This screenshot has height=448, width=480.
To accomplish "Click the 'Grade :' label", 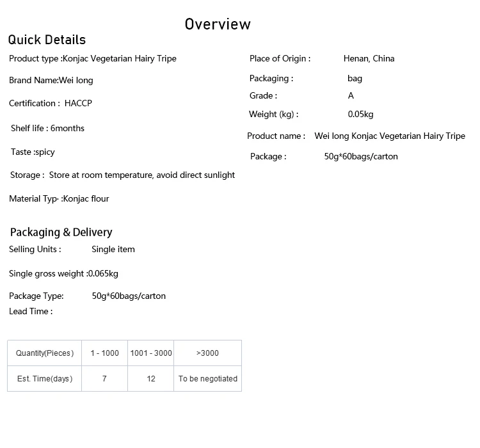I will (263, 95).
